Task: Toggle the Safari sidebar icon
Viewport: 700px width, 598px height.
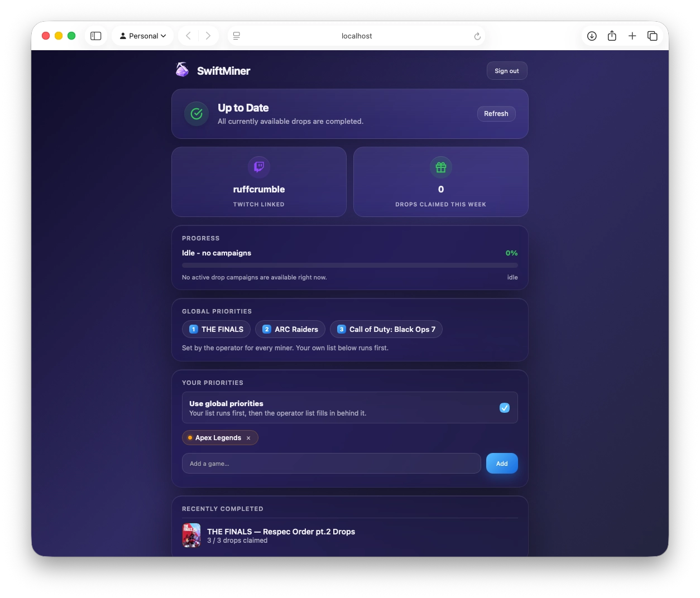Action: (96, 36)
